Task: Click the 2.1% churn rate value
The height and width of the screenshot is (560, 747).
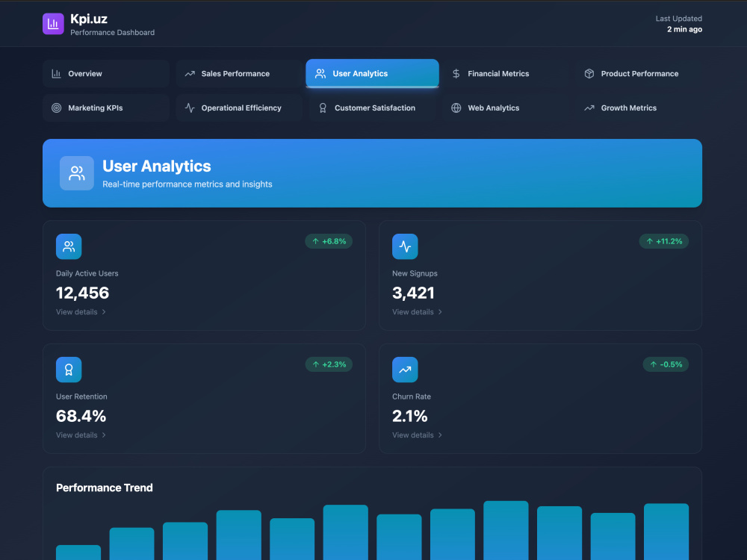Action: [x=409, y=416]
